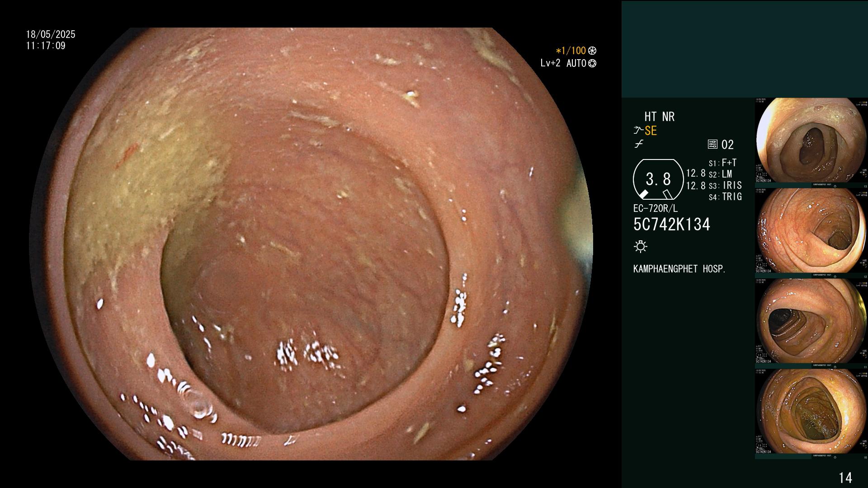
Task: Click the 12.8 value beside S3: IRIS
Action: 696,186
